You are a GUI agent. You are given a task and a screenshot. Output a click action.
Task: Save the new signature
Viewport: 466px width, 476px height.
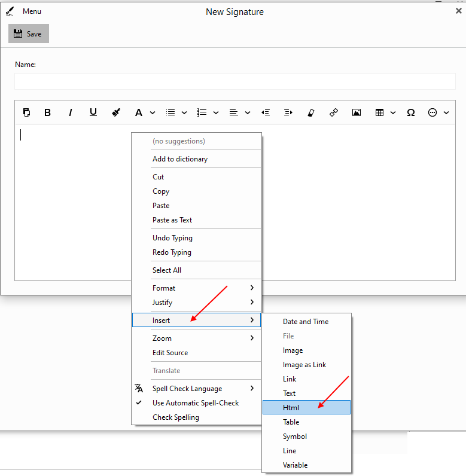29,33
